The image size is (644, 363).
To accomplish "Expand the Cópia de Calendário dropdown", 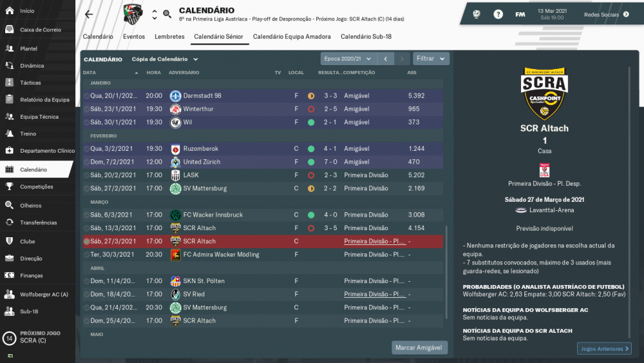I will point(165,59).
